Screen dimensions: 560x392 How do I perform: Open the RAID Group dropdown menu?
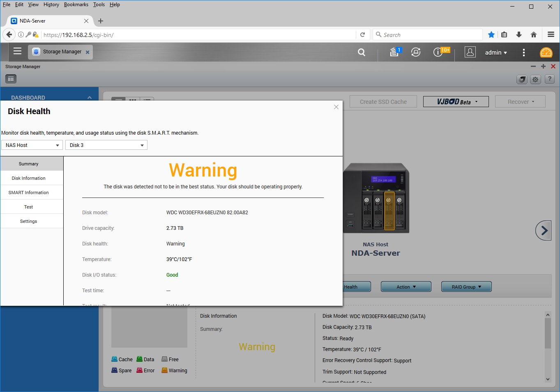[466, 287]
